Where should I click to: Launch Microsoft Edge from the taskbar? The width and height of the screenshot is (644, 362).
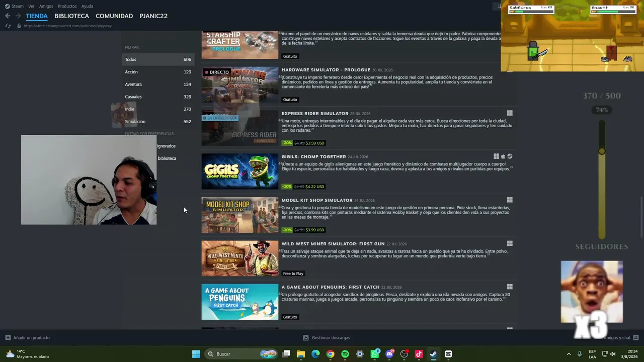(x=315, y=354)
